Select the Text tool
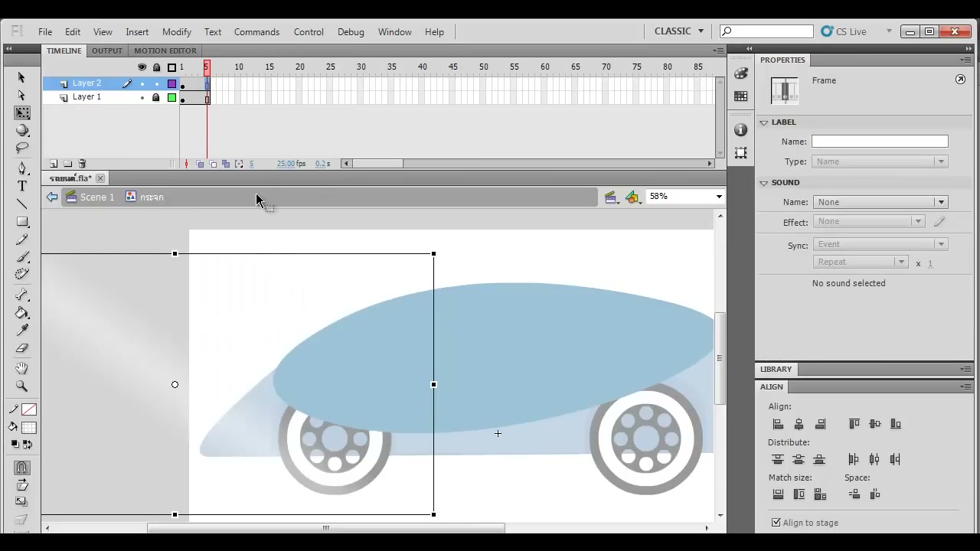980x551 pixels. [x=22, y=186]
